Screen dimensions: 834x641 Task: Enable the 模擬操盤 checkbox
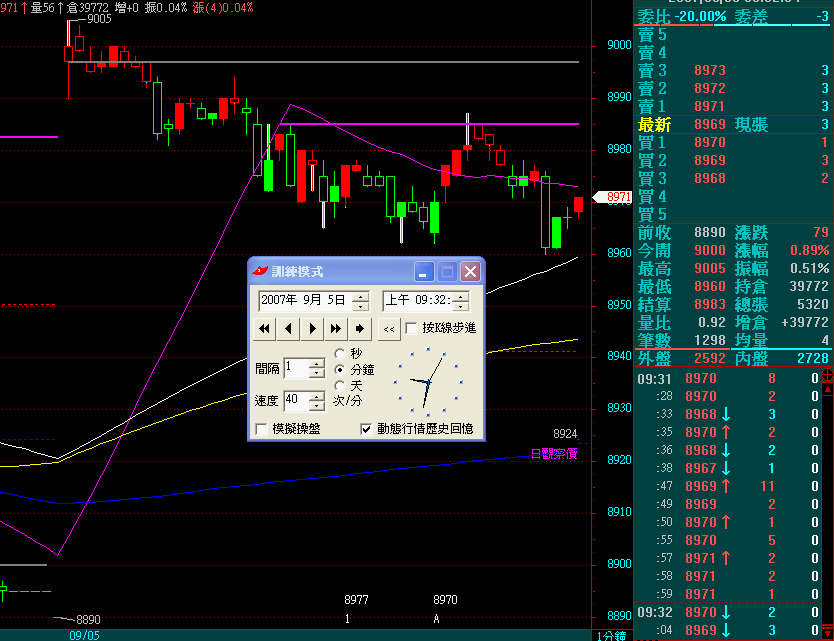(261, 429)
